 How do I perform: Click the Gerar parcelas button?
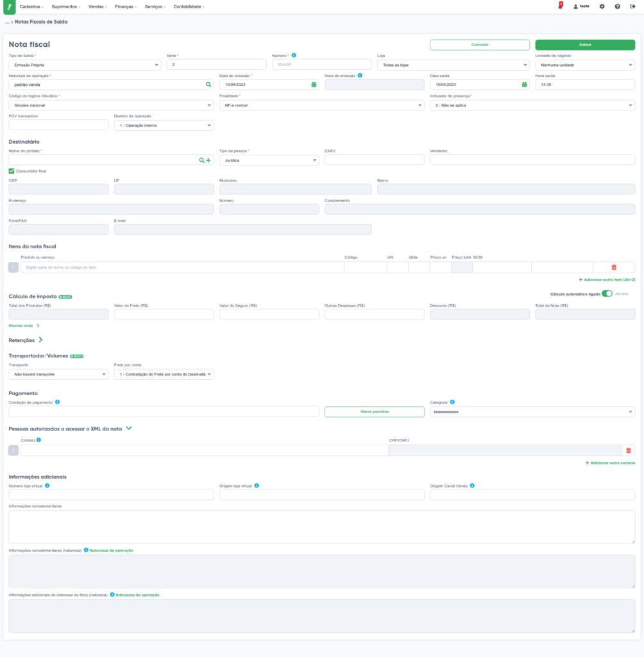tap(374, 412)
